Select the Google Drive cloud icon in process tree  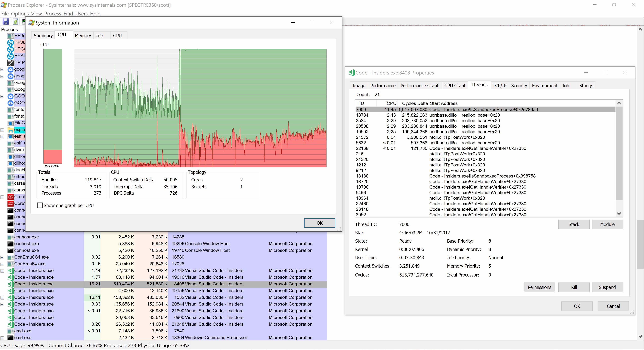tap(10, 69)
